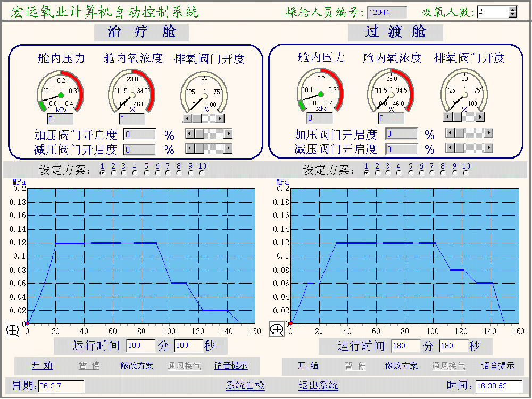Viewport: 532px width, 399px height.
Task: Click the right arrow of treatment 减压阀门开启度 slider
Action: tap(229, 148)
